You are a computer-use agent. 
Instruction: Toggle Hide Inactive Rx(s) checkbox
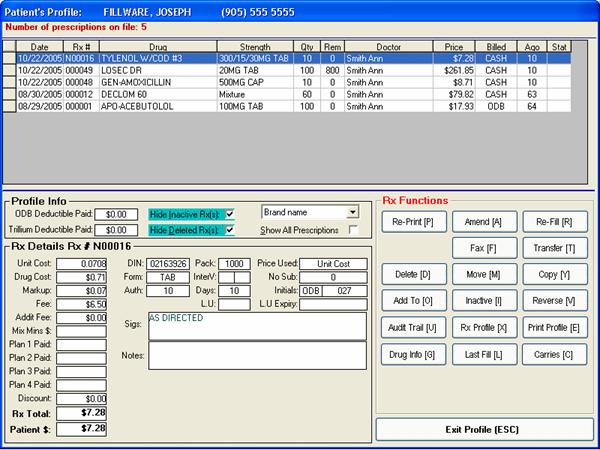(x=230, y=214)
